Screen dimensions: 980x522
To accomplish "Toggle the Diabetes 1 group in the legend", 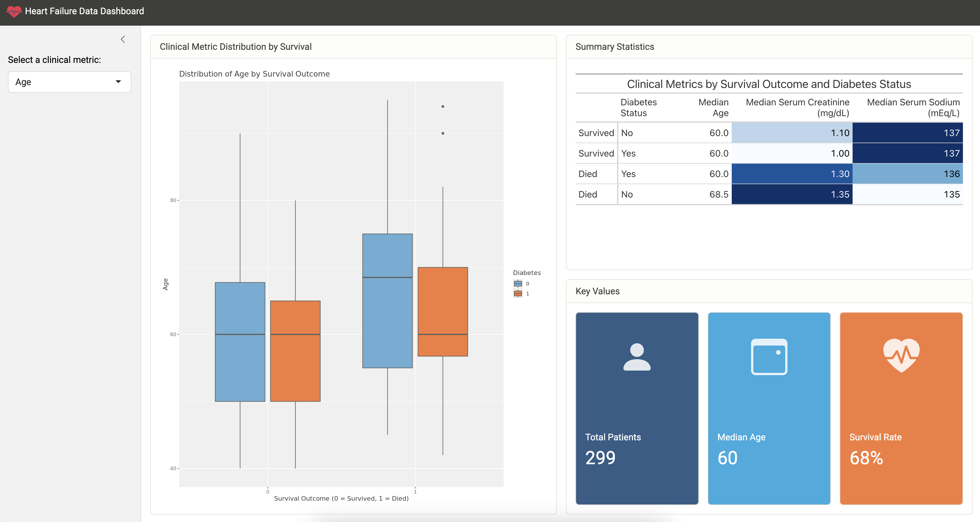I will (x=522, y=293).
